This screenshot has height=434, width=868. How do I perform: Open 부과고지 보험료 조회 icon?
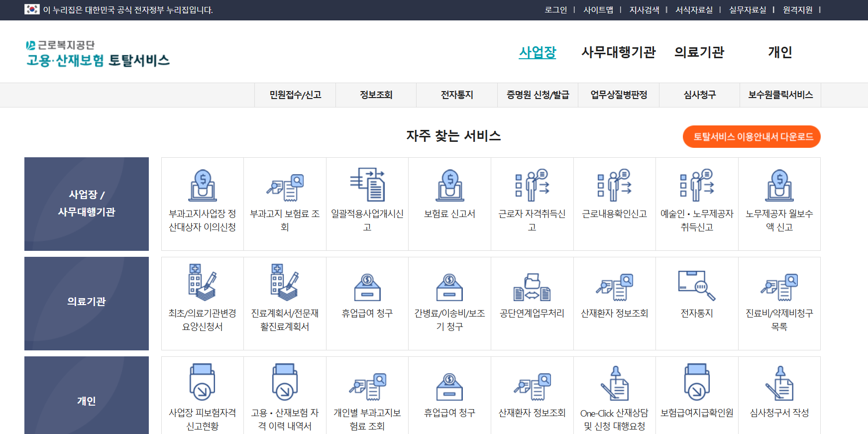tap(285, 188)
